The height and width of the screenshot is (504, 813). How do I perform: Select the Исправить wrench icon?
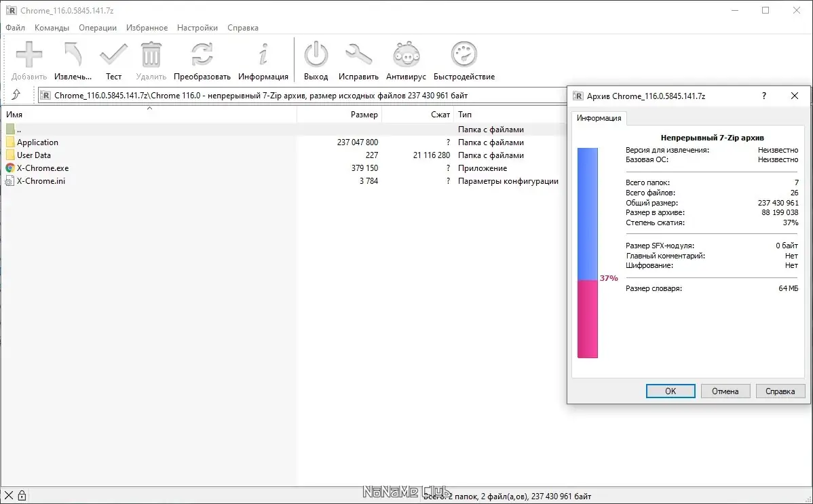[x=358, y=54]
